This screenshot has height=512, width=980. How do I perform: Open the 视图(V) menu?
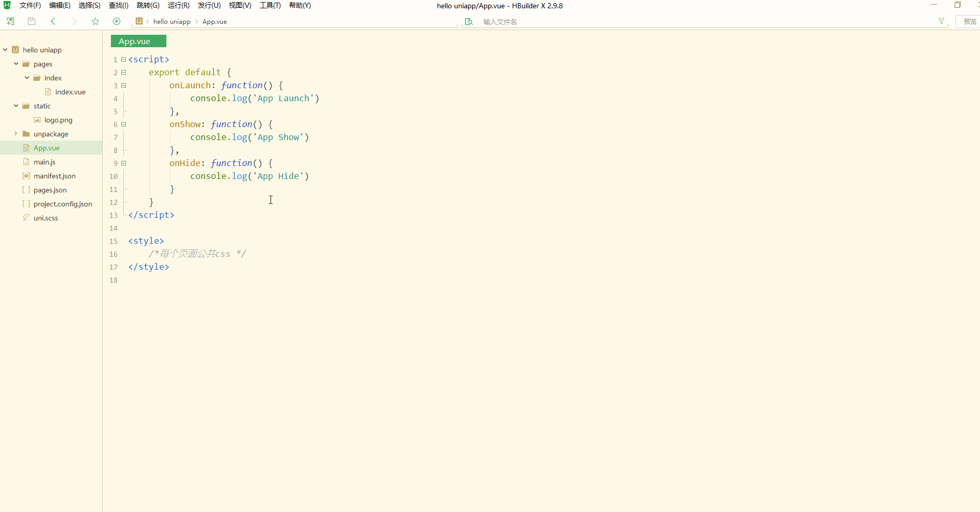[x=240, y=5]
